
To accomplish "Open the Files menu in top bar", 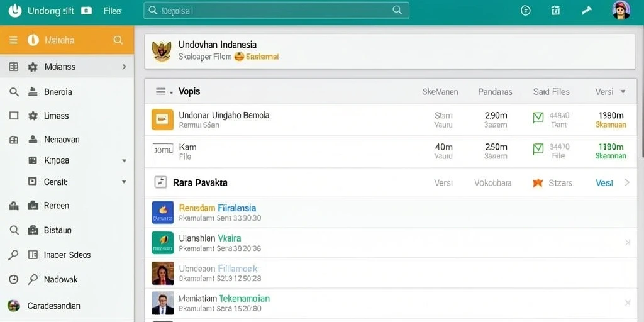I will click(x=112, y=11).
